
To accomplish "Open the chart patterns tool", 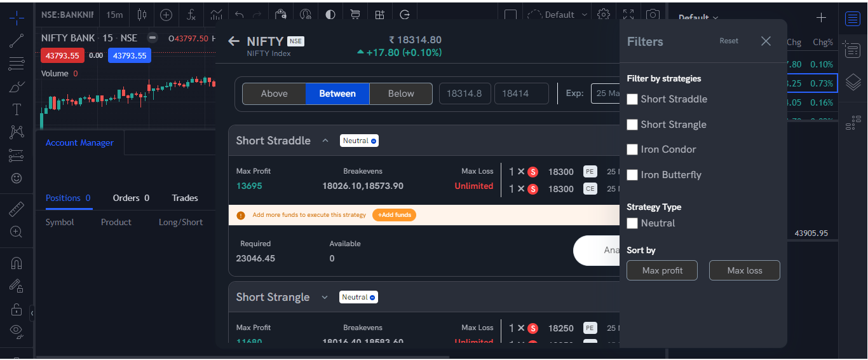I will click(x=17, y=132).
